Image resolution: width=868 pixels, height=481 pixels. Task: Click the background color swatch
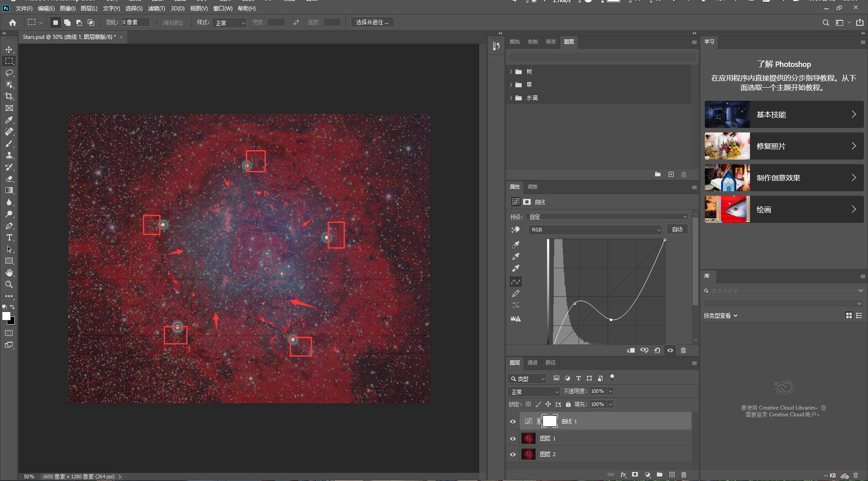point(13,321)
